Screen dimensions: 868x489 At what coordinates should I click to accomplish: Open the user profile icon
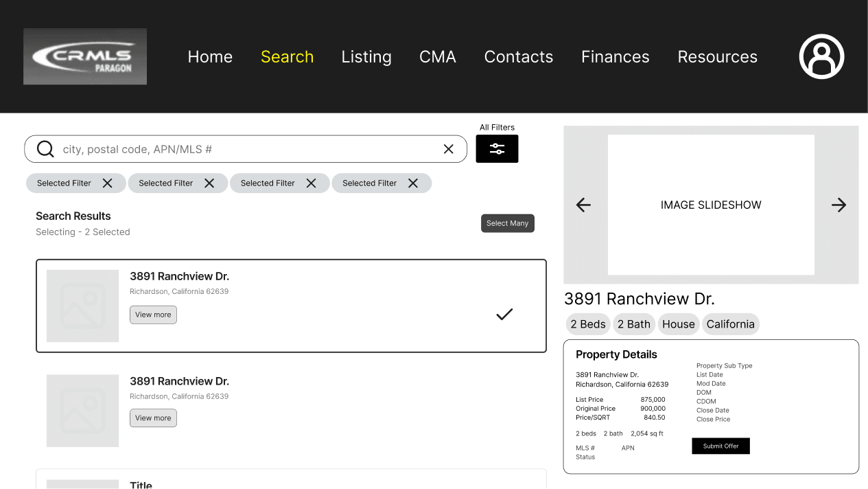coord(821,56)
